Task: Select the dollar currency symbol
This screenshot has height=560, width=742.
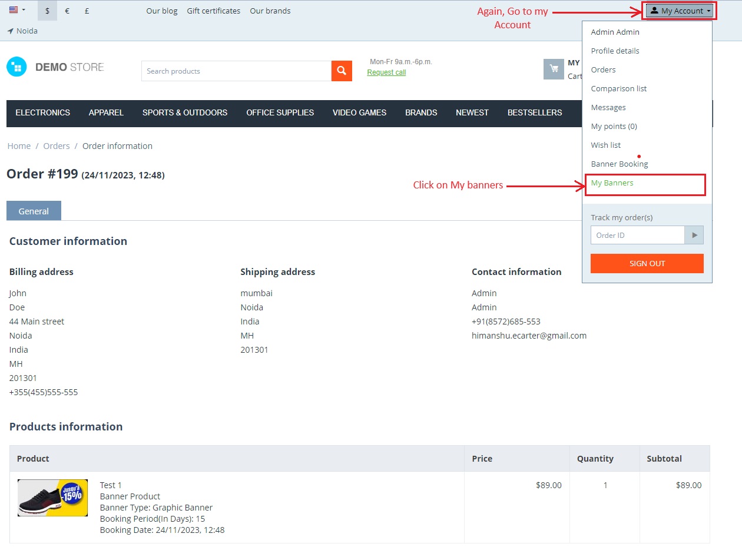Action: (47, 11)
